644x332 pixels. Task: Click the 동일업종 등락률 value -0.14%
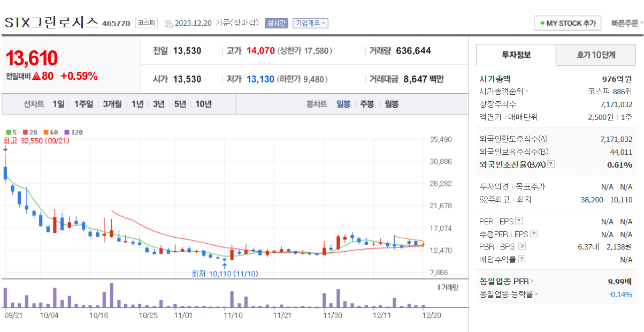pos(620,294)
